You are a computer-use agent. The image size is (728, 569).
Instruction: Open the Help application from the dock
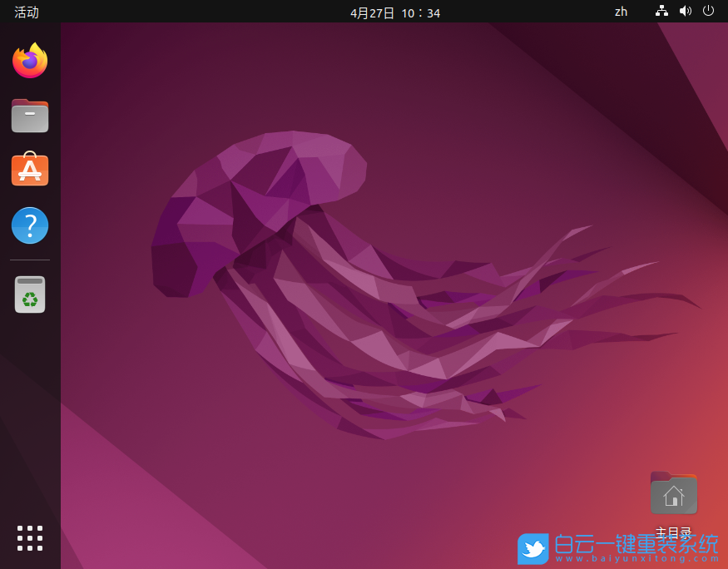pyautogui.click(x=29, y=225)
